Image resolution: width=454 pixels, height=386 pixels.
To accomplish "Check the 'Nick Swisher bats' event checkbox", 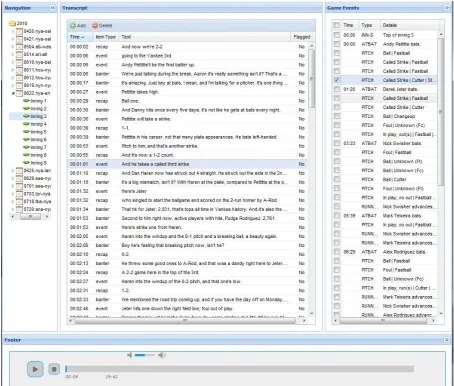I will click(337, 143).
